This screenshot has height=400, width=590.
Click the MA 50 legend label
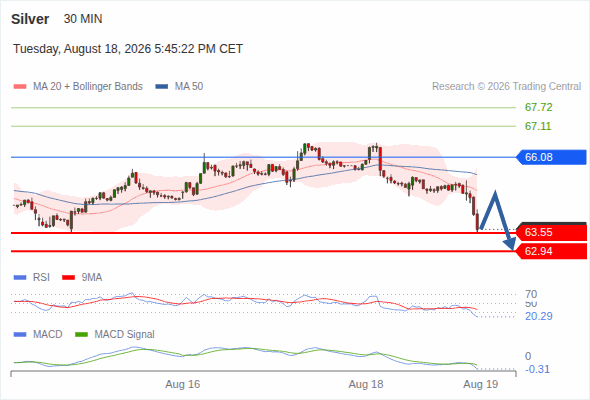tap(189, 87)
